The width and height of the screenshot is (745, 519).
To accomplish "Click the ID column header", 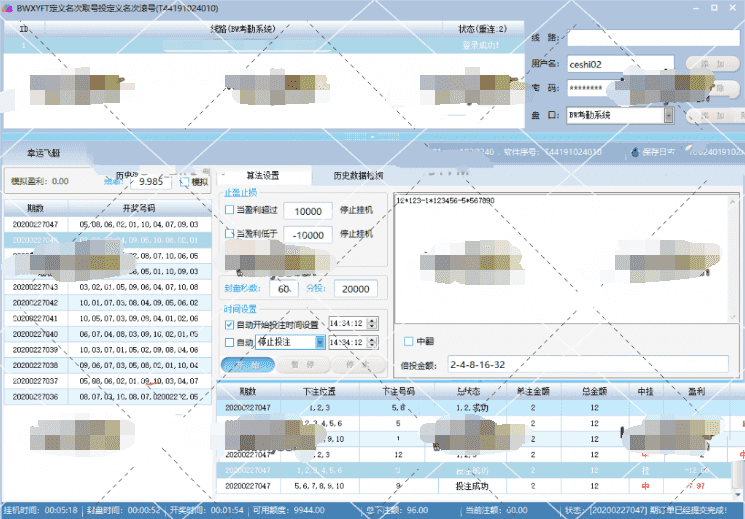I will [24, 29].
